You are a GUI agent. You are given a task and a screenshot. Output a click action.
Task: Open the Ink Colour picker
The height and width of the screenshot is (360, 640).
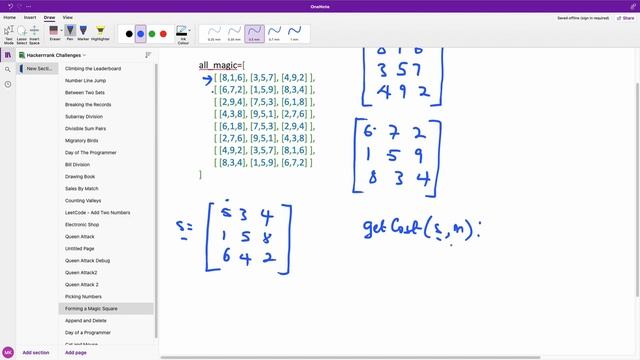tap(182, 35)
